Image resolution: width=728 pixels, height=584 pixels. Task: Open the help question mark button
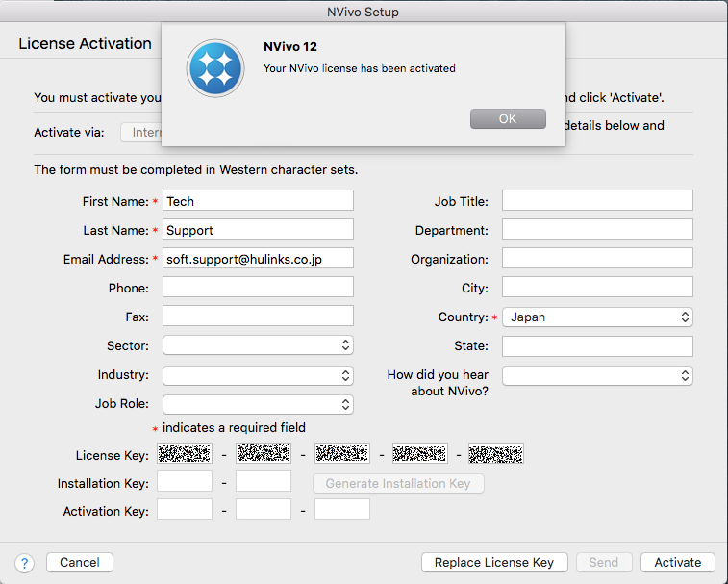click(24, 563)
